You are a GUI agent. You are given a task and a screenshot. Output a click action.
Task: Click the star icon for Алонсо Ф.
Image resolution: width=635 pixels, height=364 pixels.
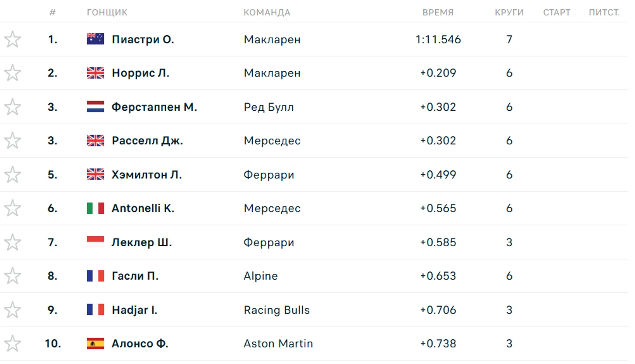13,344
